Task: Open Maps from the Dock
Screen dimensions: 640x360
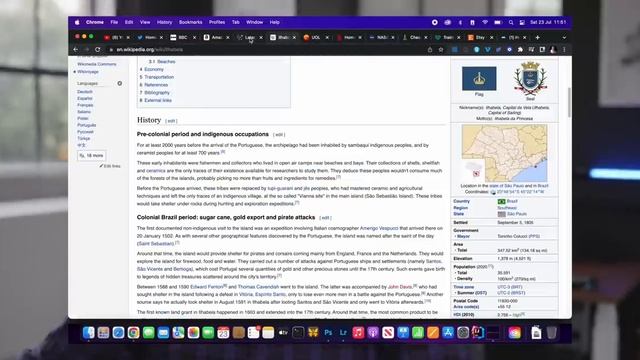Action: (x=178, y=333)
